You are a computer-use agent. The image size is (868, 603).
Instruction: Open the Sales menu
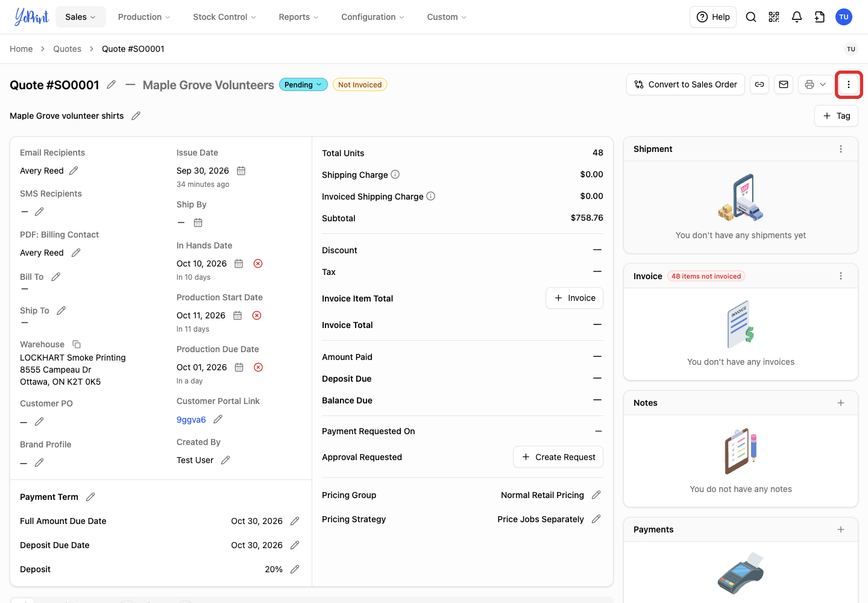[81, 17]
